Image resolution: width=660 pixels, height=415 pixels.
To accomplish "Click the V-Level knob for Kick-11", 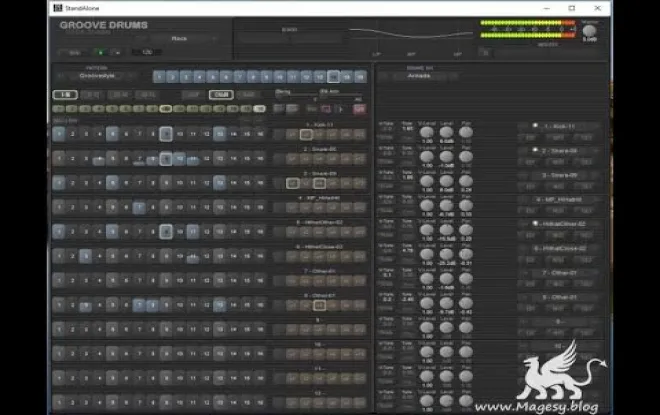I will pyautogui.click(x=427, y=132).
